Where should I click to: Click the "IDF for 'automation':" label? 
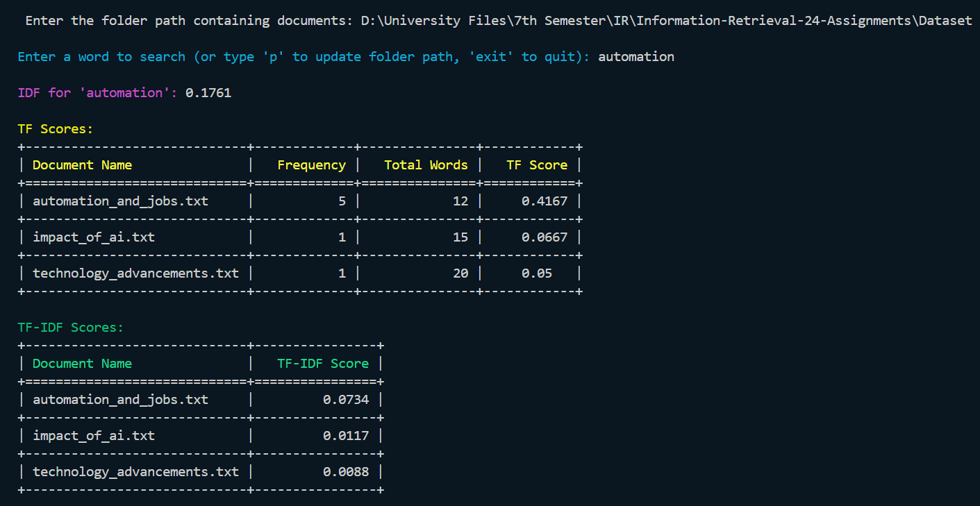point(98,93)
